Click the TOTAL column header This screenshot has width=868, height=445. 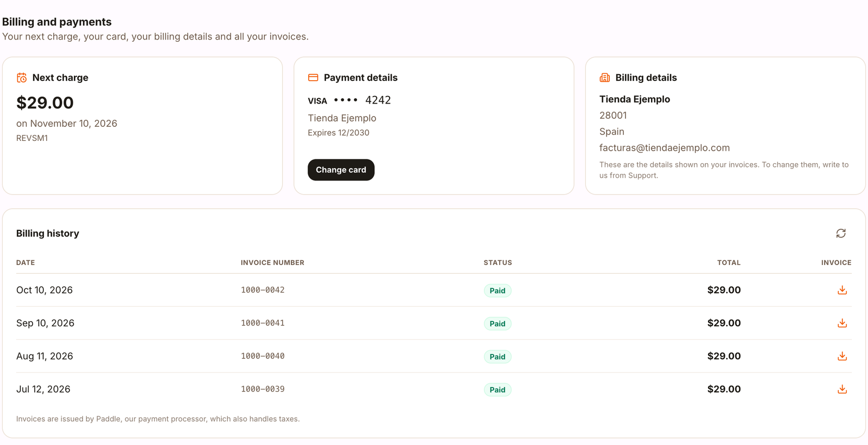point(729,262)
